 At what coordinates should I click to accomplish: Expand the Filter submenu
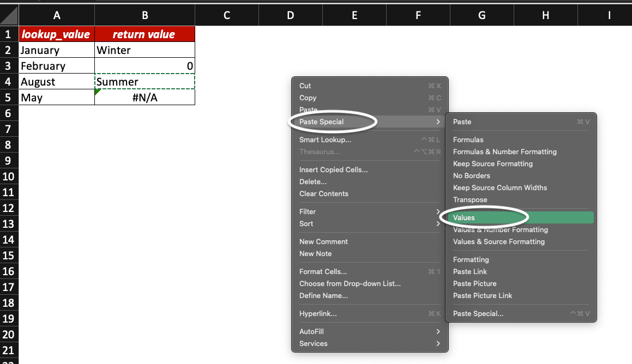(x=307, y=211)
